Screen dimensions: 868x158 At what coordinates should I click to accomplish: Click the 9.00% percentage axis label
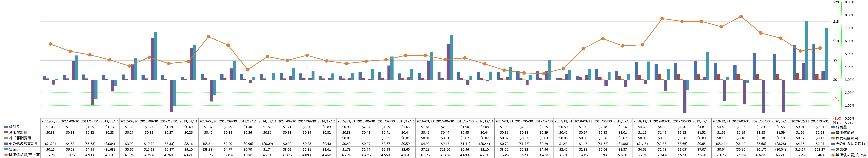[850, 2]
